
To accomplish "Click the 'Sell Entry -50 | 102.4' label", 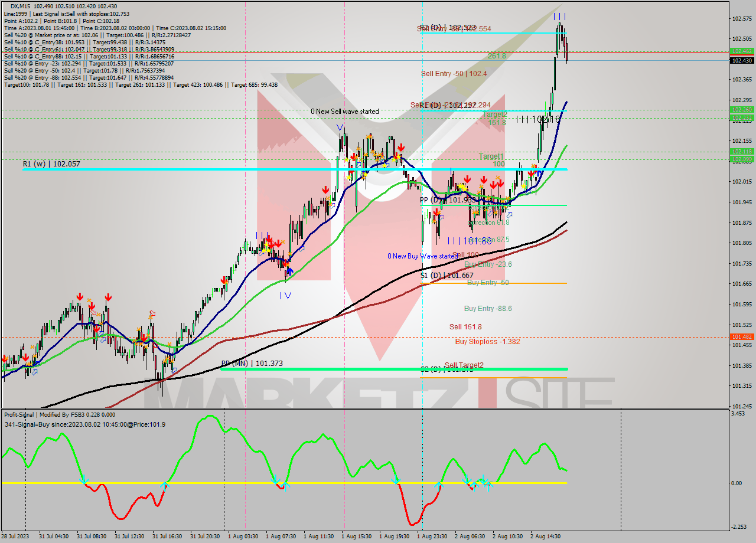I will [x=454, y=74].
